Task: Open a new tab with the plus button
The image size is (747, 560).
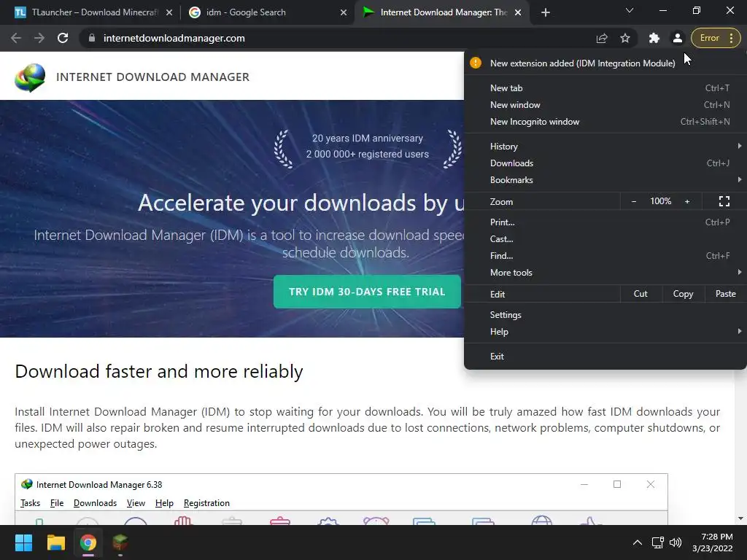Action: pyautogui.click(x=546, y=12)
